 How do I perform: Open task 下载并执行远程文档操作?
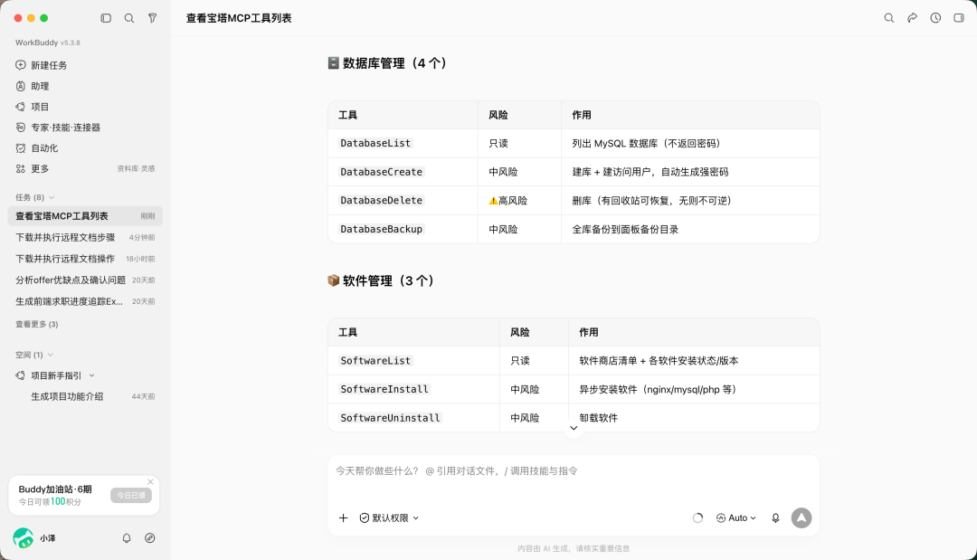tap(85, 259)
